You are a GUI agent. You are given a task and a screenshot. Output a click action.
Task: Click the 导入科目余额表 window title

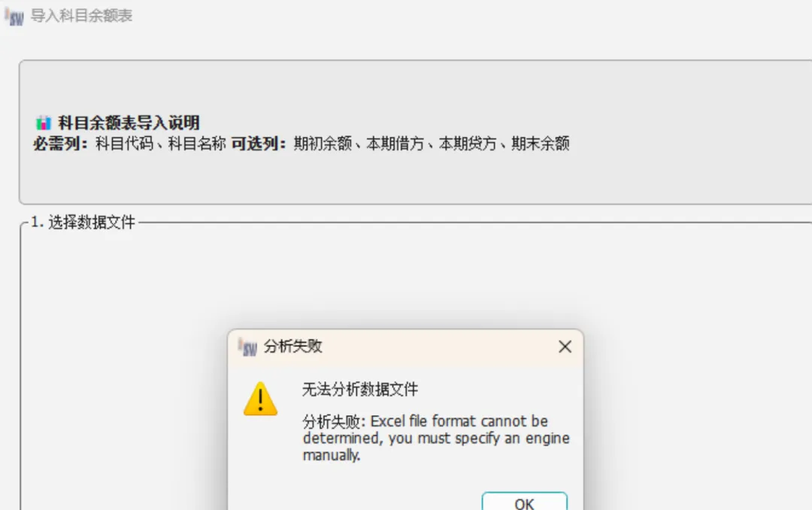(x=82, y=16)
